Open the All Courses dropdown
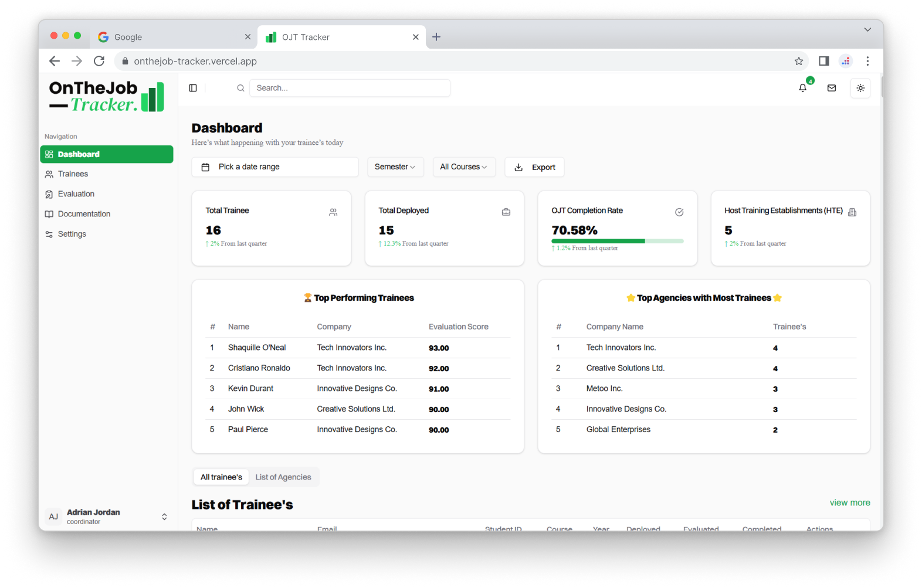This screenshot has width=922, height=588. click(463, 167)
